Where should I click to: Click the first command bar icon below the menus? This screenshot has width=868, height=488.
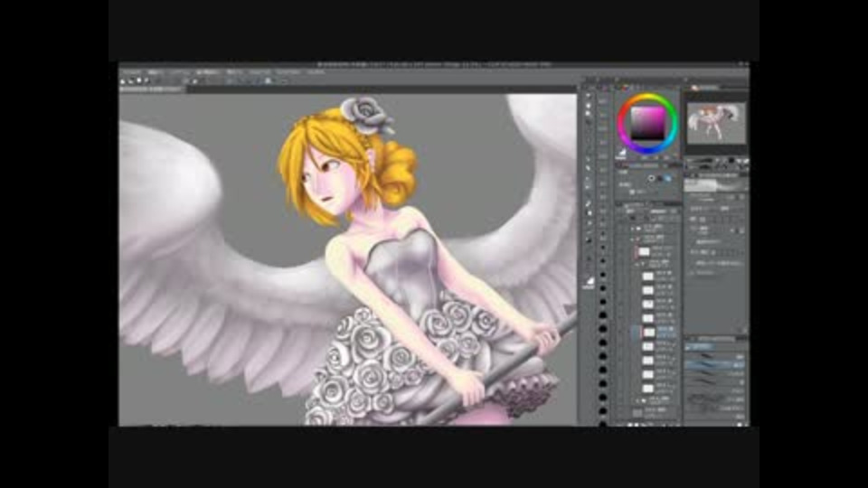click(124, 80)
